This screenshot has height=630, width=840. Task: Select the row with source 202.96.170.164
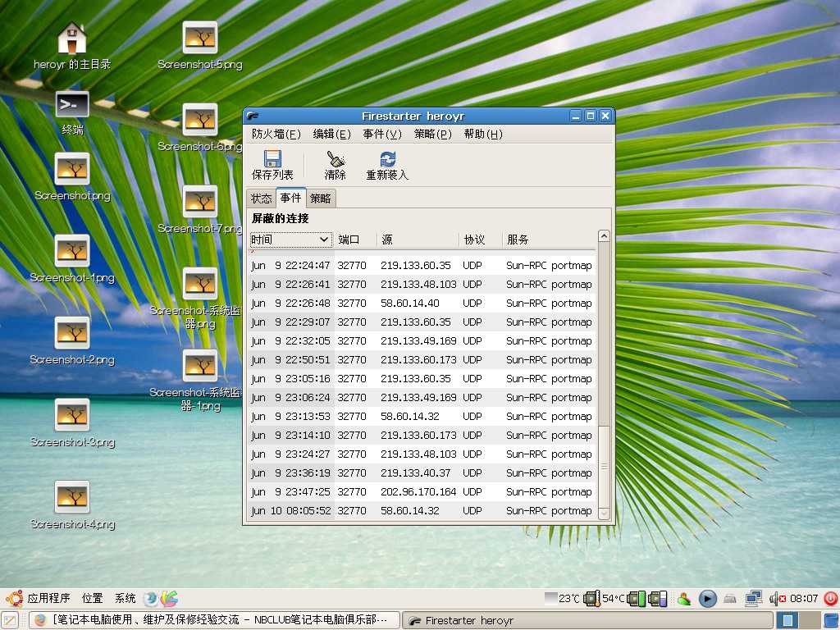pos(422,492)
